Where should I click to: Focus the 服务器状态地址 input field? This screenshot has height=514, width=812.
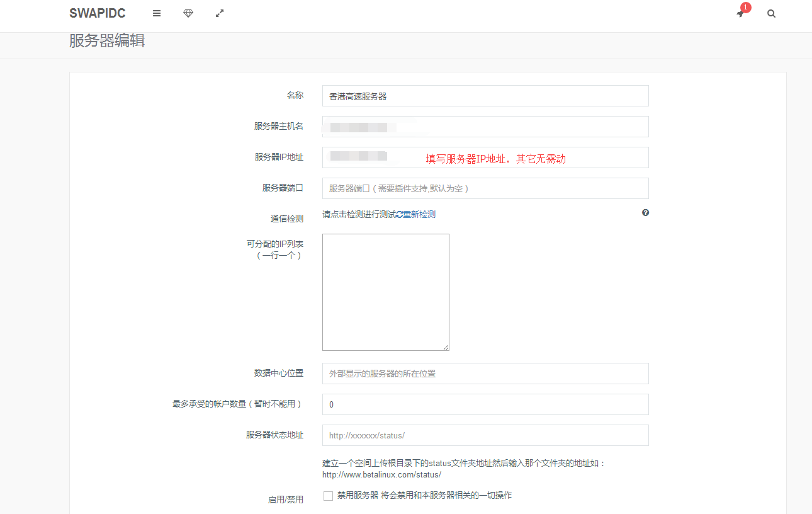(485, 435)
